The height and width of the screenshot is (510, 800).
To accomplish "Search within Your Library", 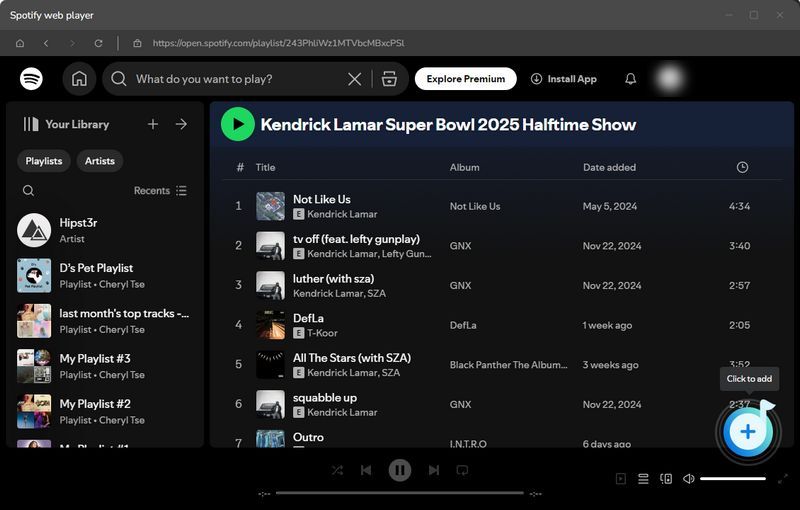I will (28, 191).
